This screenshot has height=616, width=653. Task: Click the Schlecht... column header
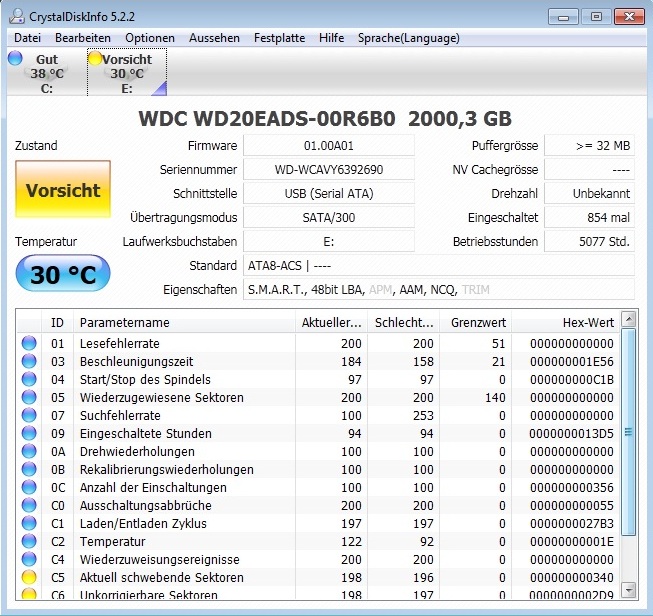pos(404,322)
